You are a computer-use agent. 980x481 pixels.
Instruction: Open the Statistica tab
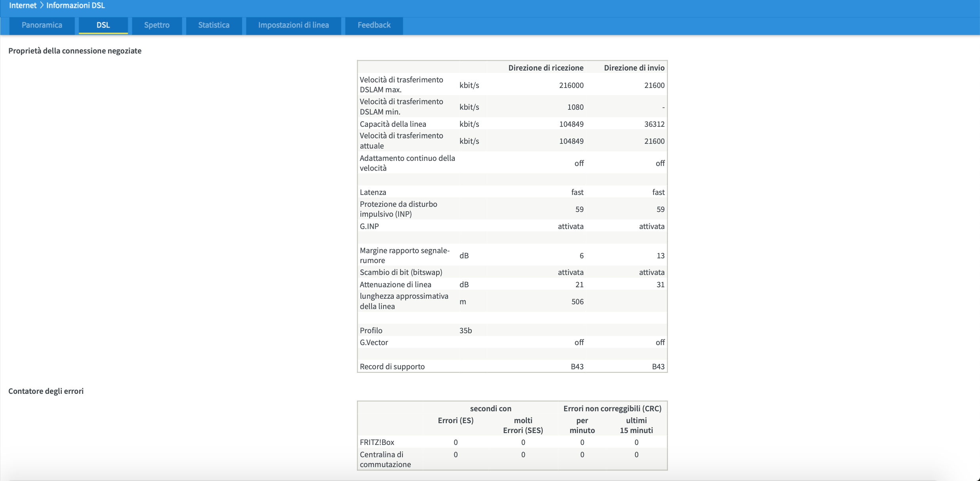pyautogui.click(x=214, y=25)
